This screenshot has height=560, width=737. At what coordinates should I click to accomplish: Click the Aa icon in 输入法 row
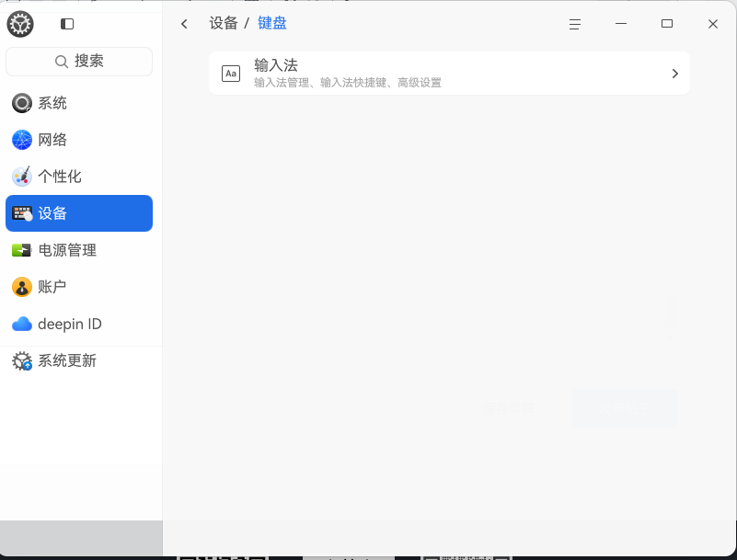point(231,74)
